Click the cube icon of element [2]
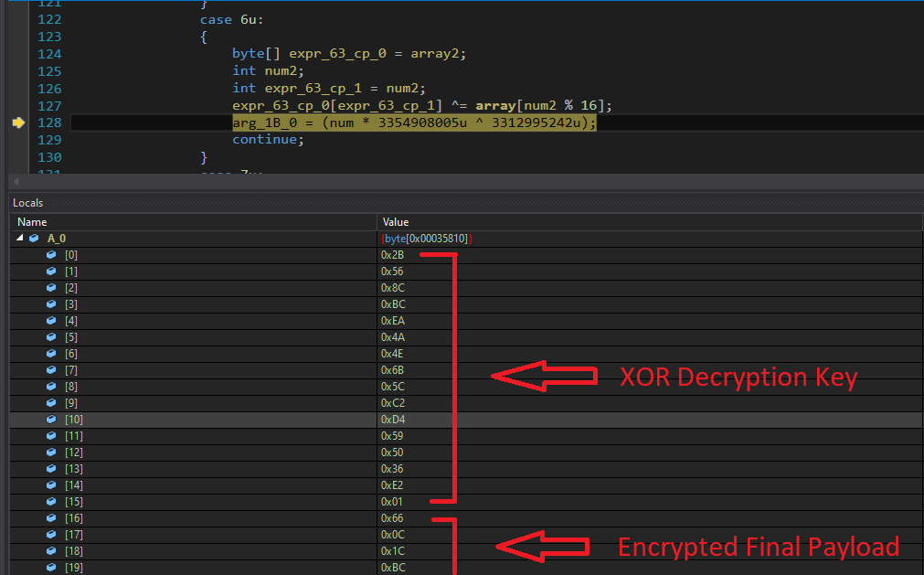This screenshot has height=575, width=924. (x=51, y=287)
